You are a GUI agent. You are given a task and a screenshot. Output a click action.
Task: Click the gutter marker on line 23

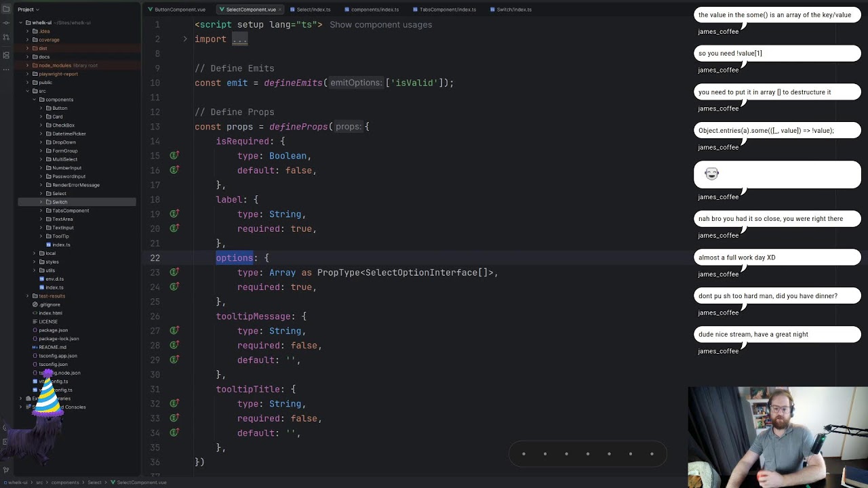coord(174,272)
